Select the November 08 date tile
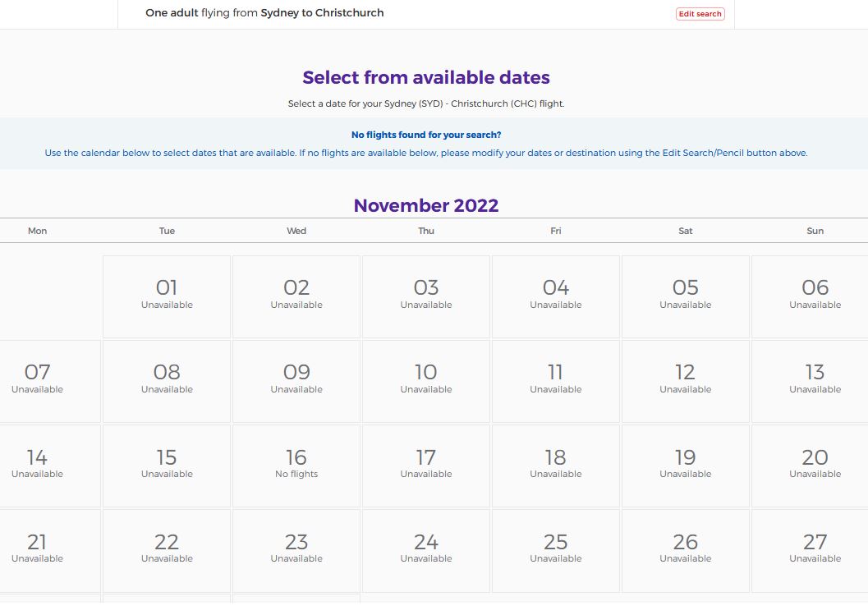Screen dimensions: 868x615 [167, 380]
